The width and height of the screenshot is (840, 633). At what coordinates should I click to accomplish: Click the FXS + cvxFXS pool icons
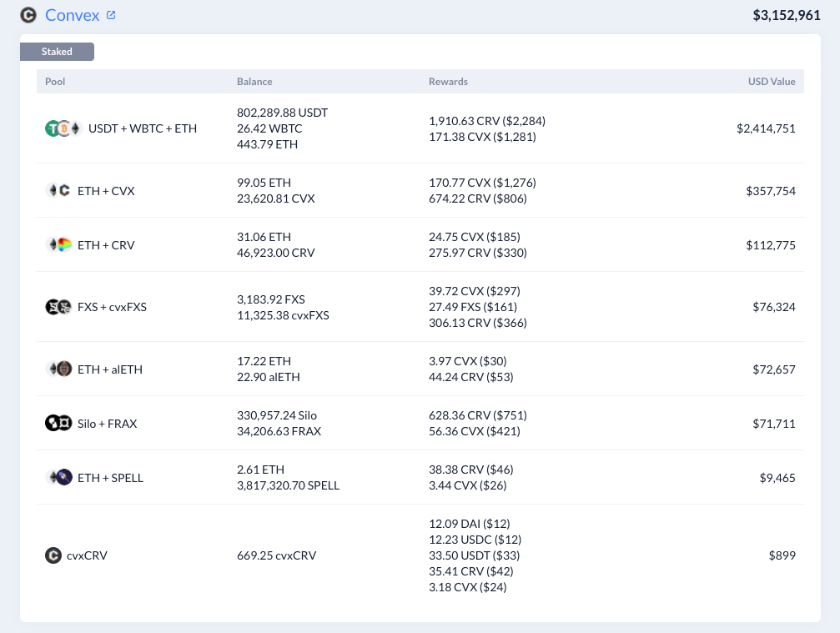coord(58,307)
